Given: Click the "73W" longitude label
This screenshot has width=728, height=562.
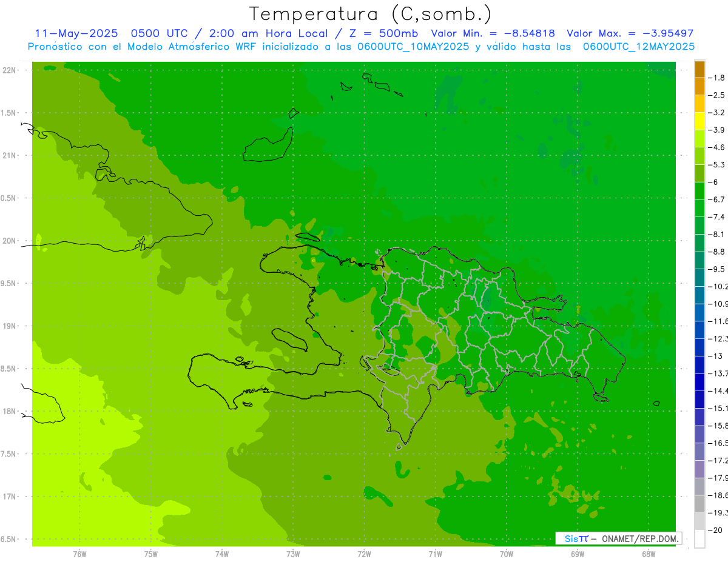Looking at the screenshot, I should click(x=293, y=554).
